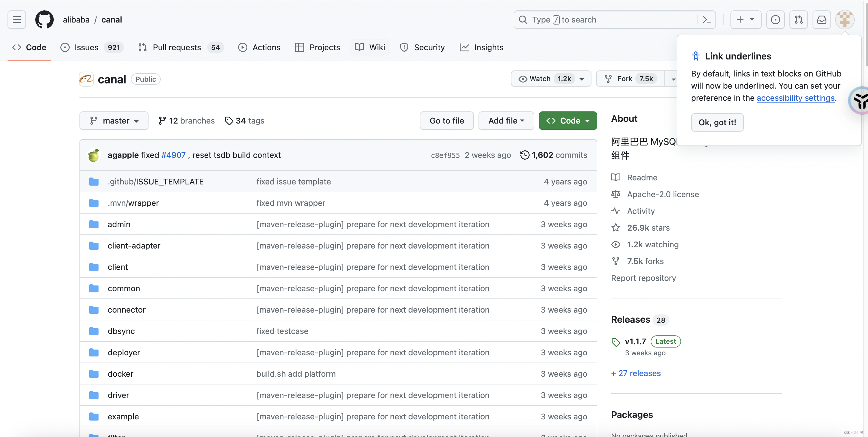Click the eye icon beside 1.2k watching
The height and width of the screenshot is (437, 868).
point(616,244)
